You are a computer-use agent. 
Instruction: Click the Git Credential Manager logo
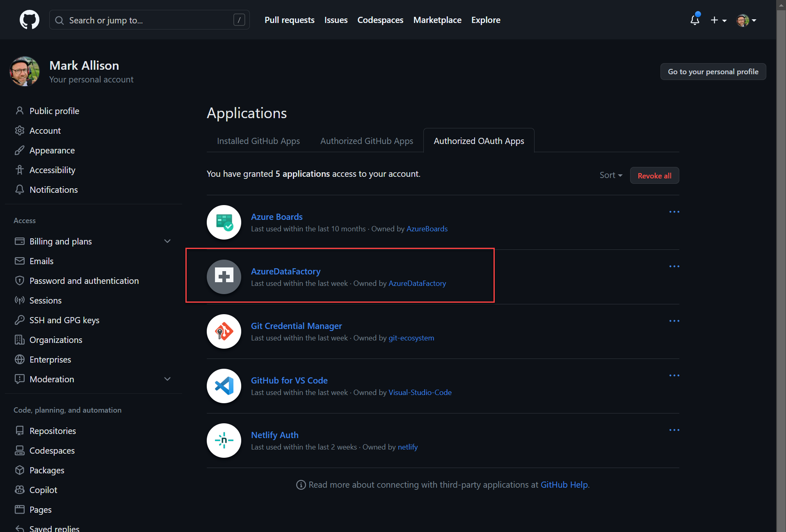[224, 331]
